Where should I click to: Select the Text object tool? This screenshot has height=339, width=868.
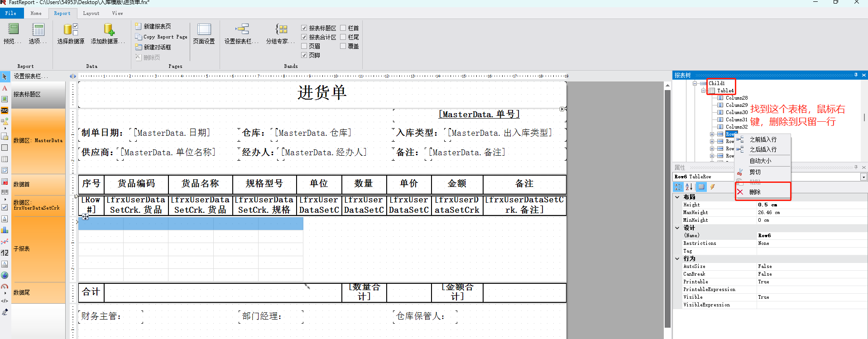(x=5, y=88)
